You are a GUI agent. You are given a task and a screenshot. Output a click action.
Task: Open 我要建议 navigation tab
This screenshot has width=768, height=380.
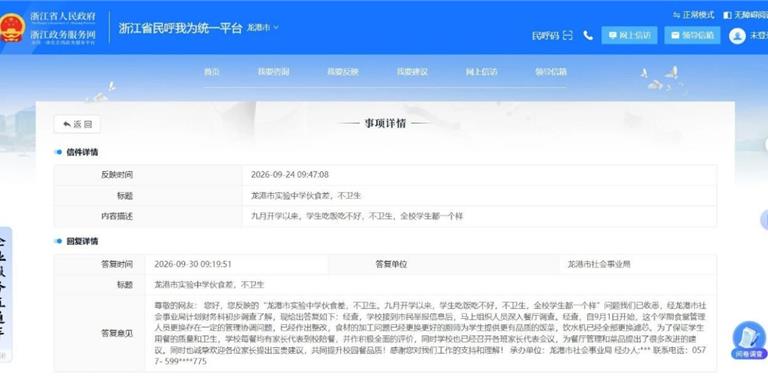click(x=412, y=72)
